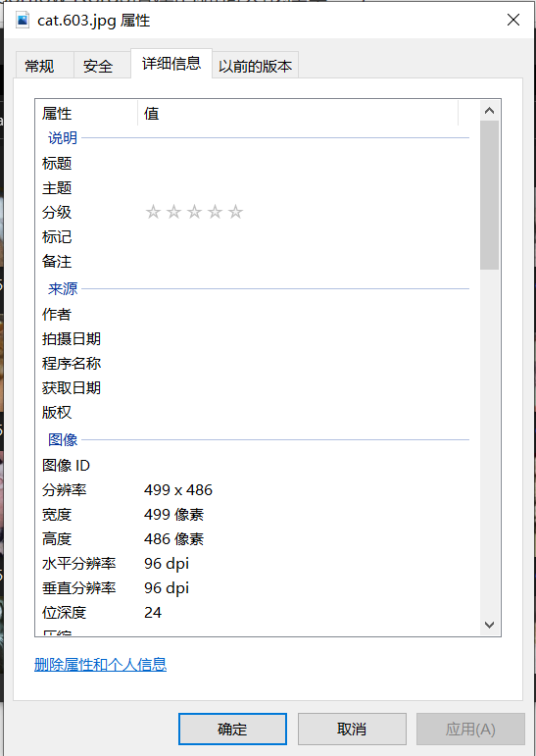Click the 来源 section heading
Image resolution: width=536 pixels, height=756 pixels.
[63, 289]
